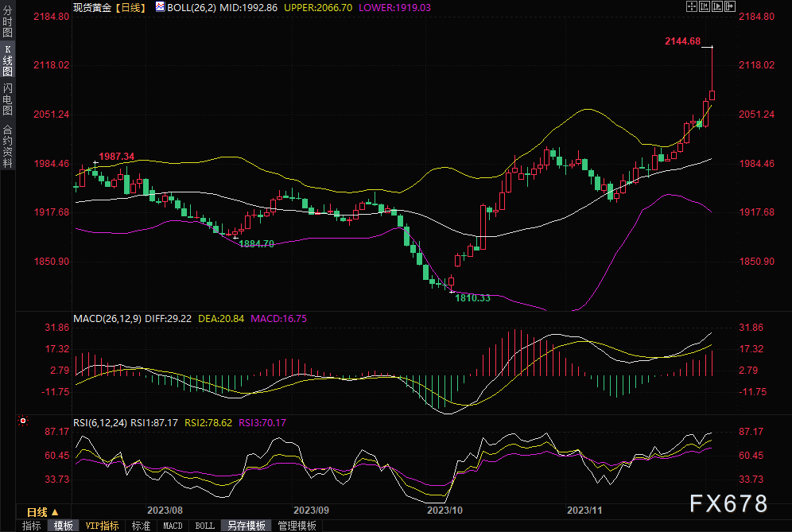Select the 模板 tab at bottom

[64, 526]
